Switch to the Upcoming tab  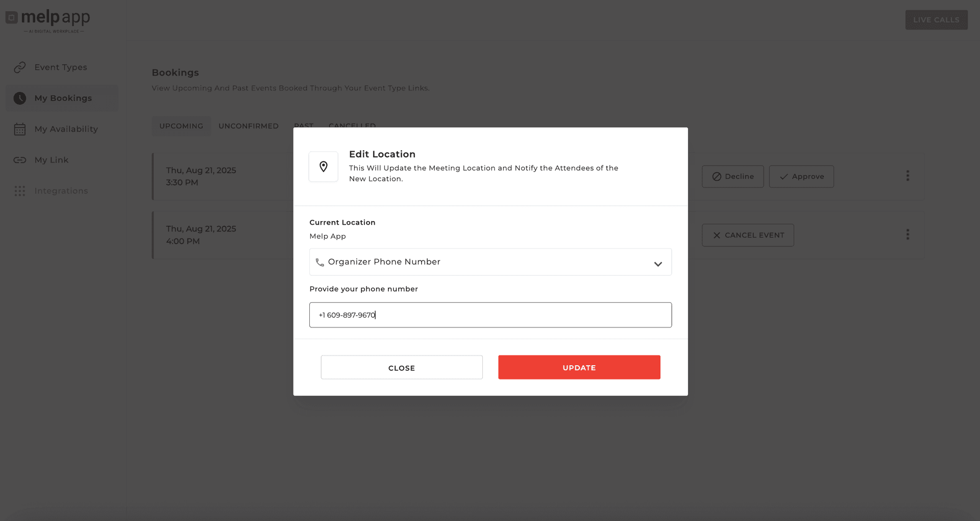181,126
